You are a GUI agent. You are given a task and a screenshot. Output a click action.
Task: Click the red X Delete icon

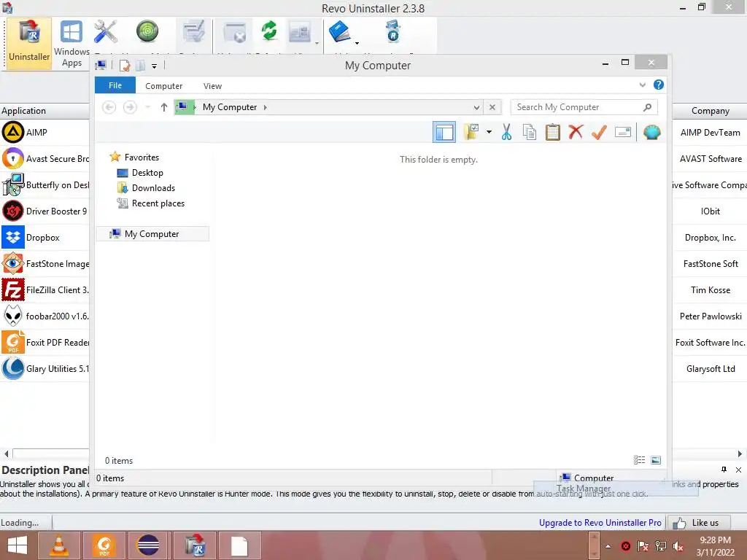[576, 132]
